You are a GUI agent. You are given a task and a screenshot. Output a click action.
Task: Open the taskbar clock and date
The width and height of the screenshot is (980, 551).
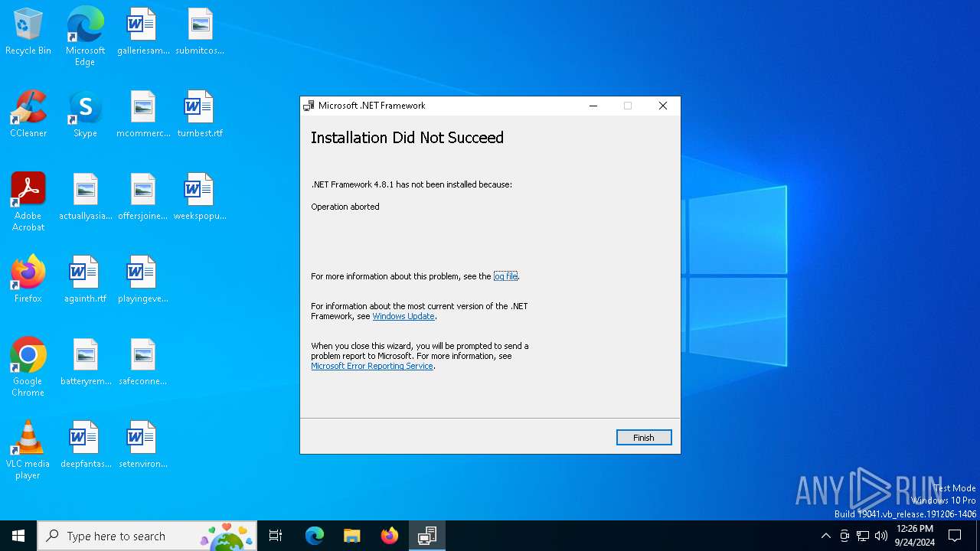(915, 536)
